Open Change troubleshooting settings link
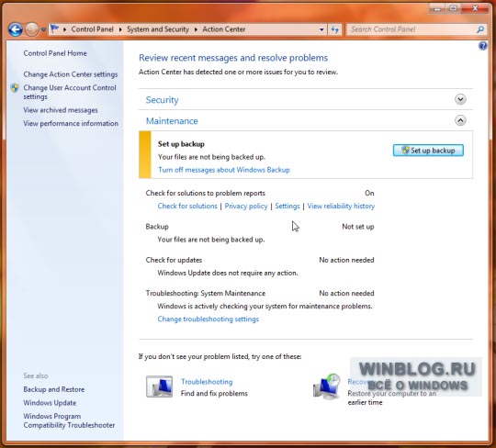496x448 pixels. pyautogui.click(x=209, y=319)
